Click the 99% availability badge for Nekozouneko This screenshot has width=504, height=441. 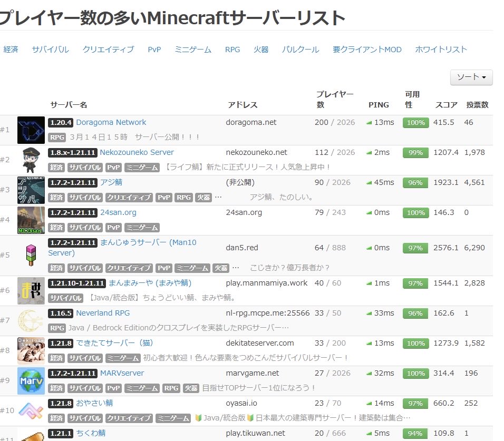pos(415,153)
